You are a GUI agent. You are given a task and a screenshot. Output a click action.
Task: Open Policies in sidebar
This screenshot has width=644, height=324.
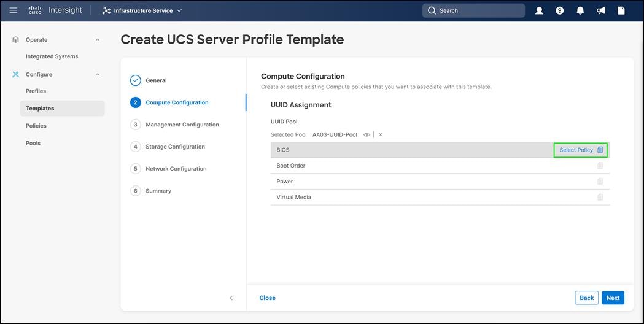[x=36, y=126]
